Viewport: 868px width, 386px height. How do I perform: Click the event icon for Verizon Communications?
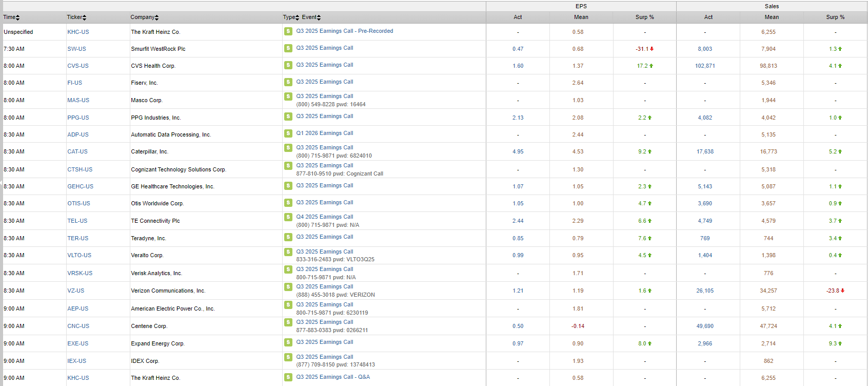coord(288,287)
